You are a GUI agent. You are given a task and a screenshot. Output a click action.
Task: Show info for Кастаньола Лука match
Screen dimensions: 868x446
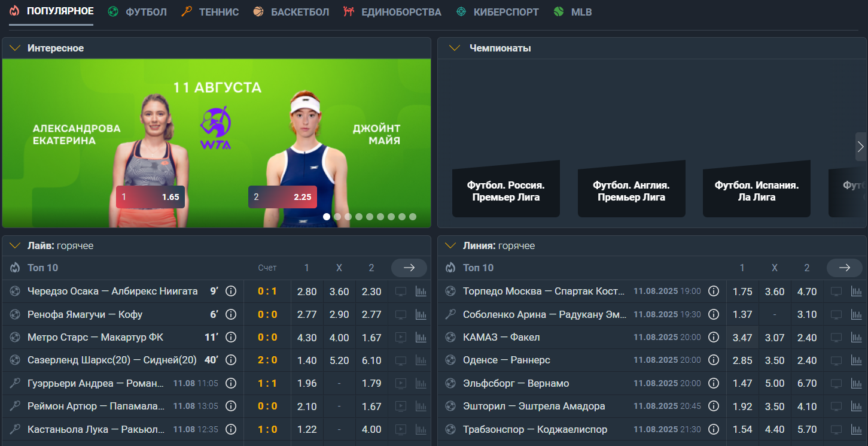(231, 429)
